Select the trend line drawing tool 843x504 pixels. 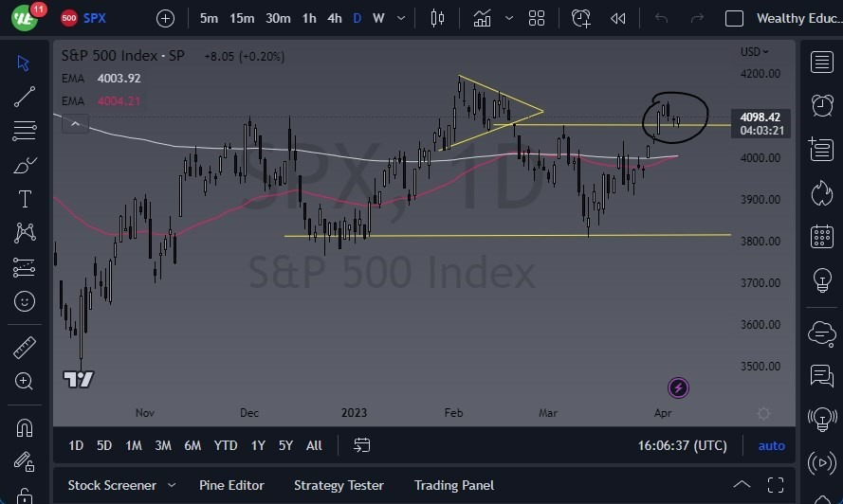[x=25, y=97]
